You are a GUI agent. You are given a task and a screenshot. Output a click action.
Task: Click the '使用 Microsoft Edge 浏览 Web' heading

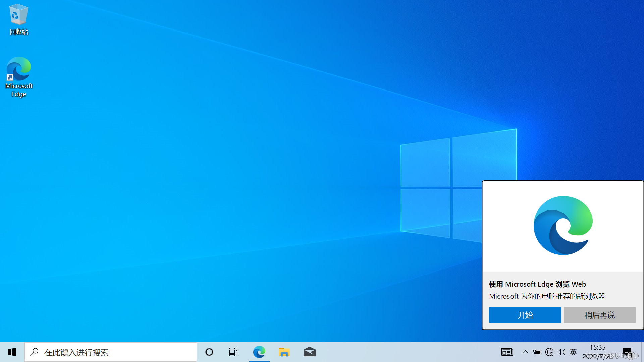click(x=537, y=284)
